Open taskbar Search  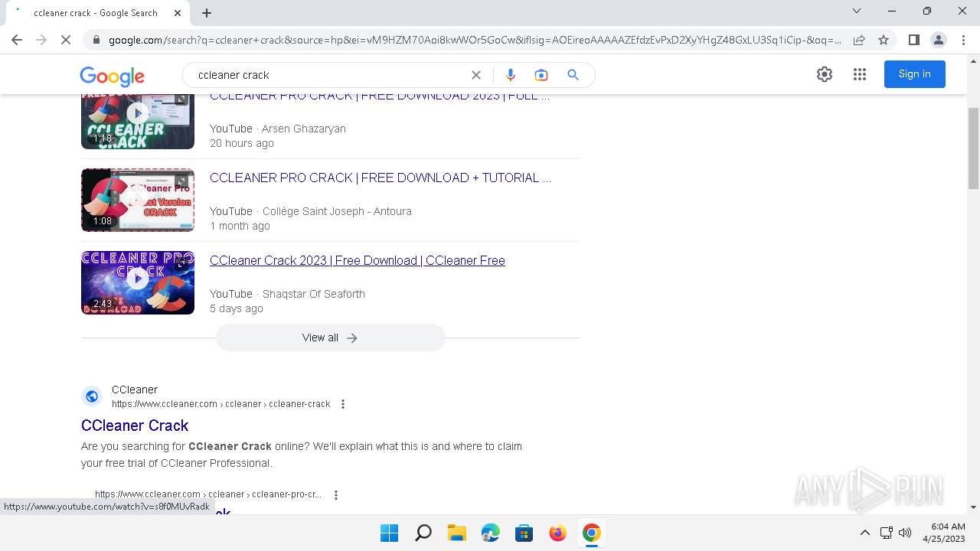pos(423,533)
